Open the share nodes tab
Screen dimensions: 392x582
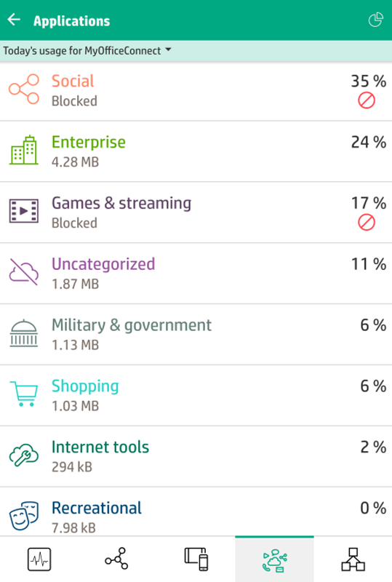[x=117, y=559]
